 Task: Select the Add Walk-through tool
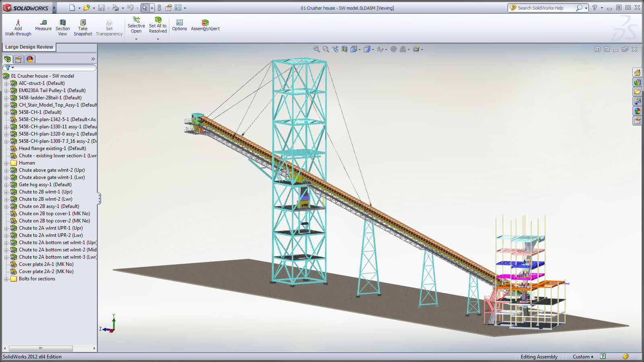[x=18, y=25]
